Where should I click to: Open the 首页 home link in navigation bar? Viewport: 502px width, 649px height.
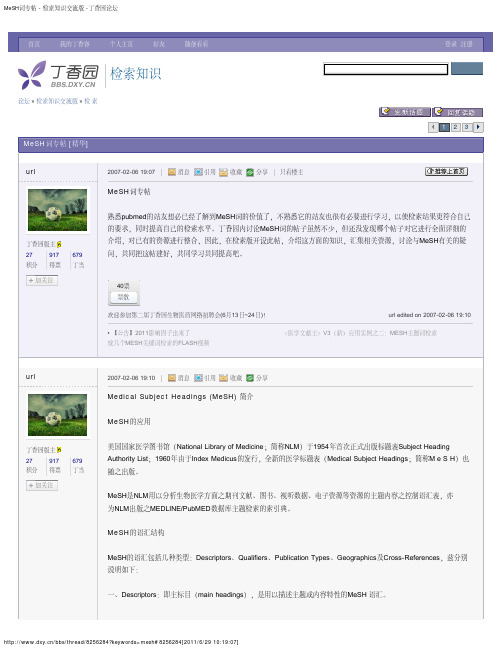[34, 44]
